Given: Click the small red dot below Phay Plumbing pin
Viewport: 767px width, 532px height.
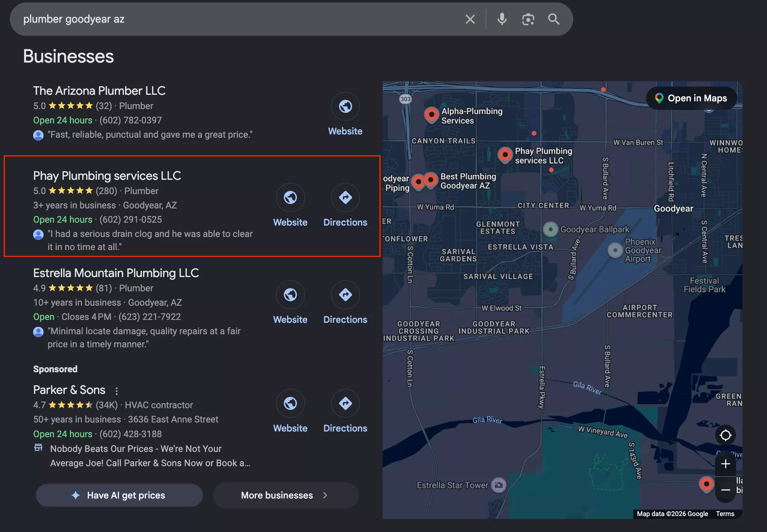Looking at the screenshot, I should [551, 170].
